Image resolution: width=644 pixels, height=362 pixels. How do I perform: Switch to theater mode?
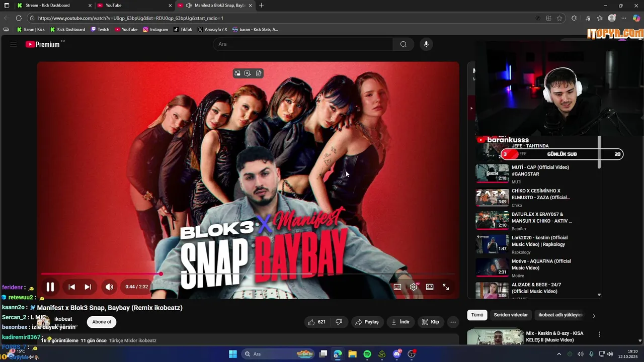[430, 287]
